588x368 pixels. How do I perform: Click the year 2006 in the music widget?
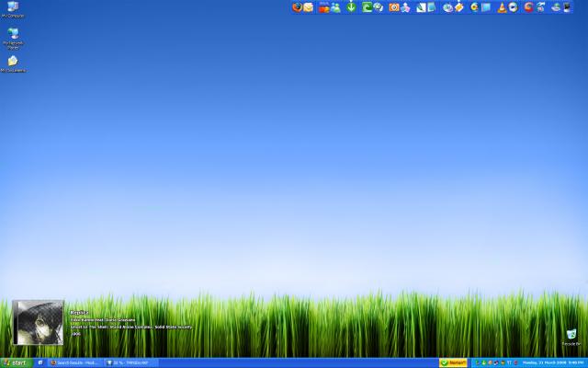pos(75,334)
